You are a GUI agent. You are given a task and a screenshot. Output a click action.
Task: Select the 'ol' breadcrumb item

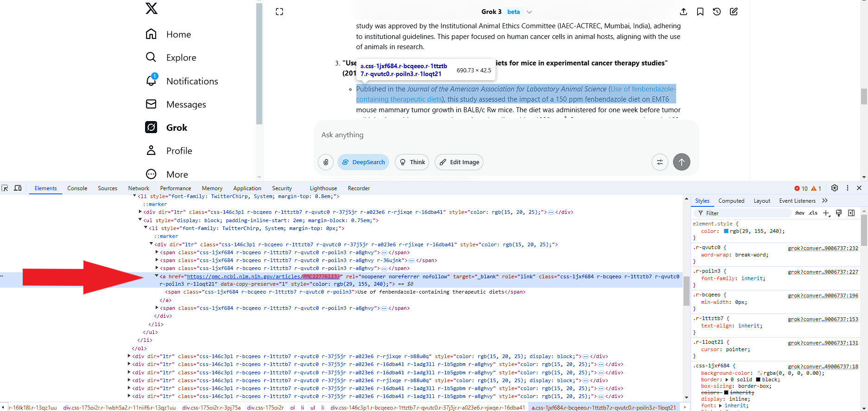(x=292, y=408)
